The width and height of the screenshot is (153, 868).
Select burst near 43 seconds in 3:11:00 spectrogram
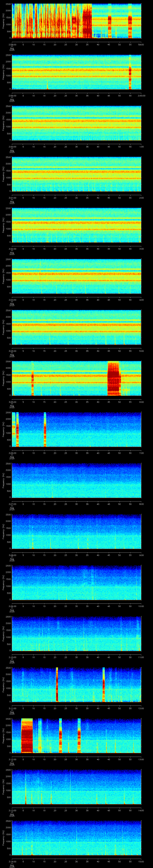pyautogui.click(x=104, y=685)
